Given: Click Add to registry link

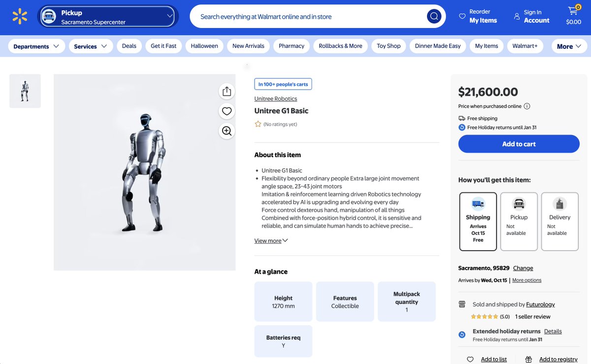Looking at the screenshot, I should (x=558, y=359).
